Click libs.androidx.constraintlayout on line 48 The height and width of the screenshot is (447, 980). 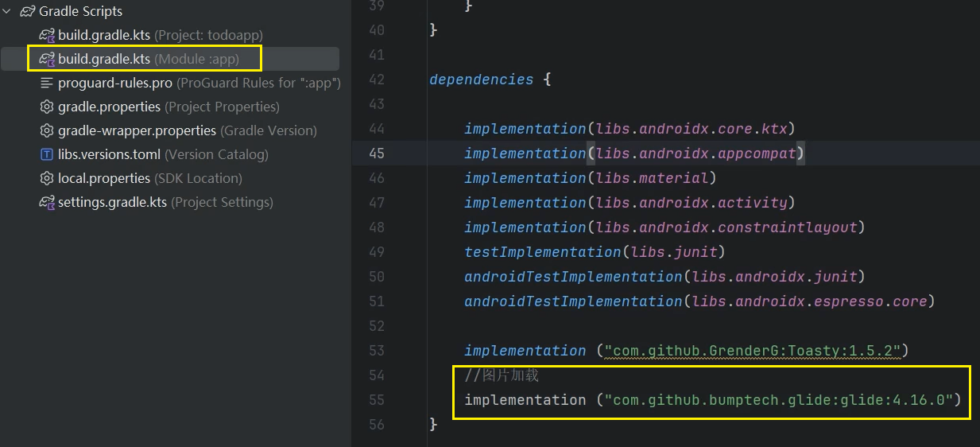[726, 227]
